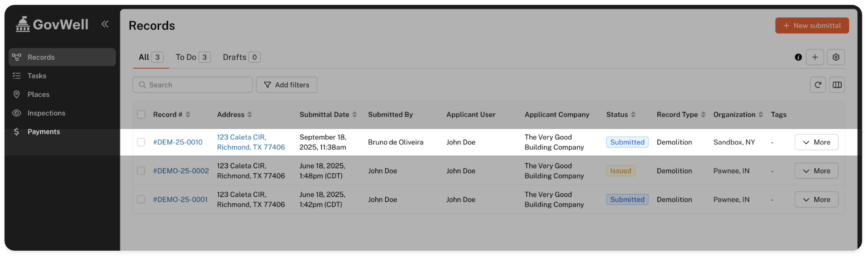Click the info icon near the tabs
Viewport: 868px width, 258px height.
(x=798, y=57)
